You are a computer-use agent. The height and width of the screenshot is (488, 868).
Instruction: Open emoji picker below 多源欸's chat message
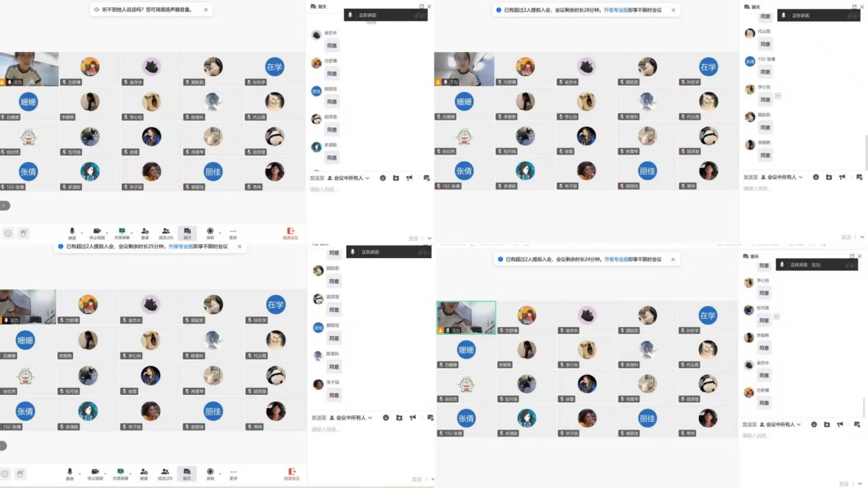(x=382, y=178)
